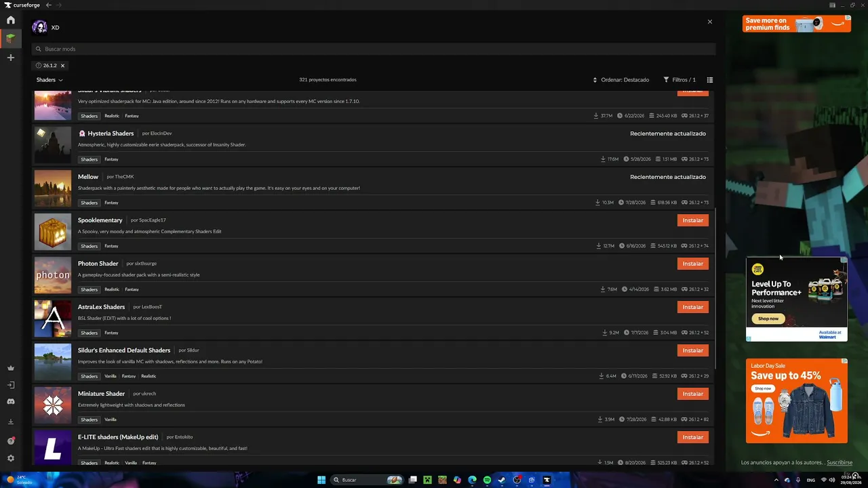
Task: Open the Amazon premium finds banner ad
Action: point(797,24)
